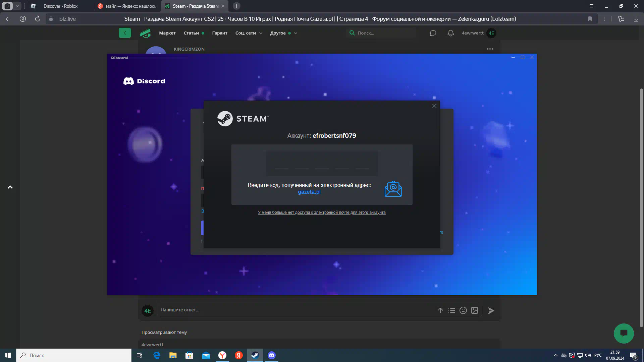
Task: Click the gazeta.pl email address link
Action: (x=309, y=192)
